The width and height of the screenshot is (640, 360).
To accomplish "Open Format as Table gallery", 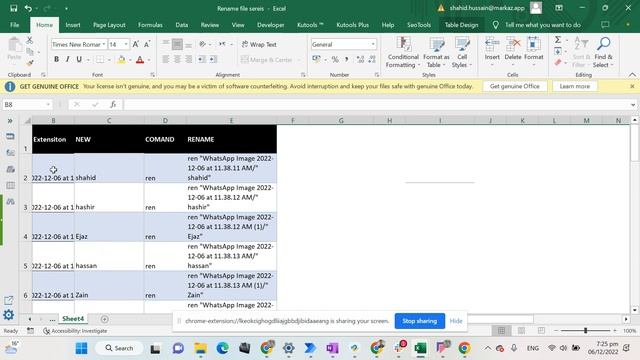I will click(436, 52).
